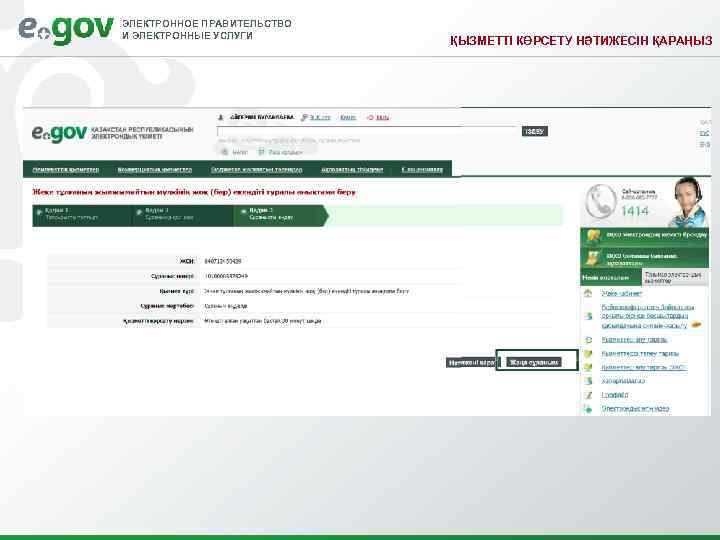Click the first green sidebar banner
This screenshot has height=540, width=720.
pos(645,236)
